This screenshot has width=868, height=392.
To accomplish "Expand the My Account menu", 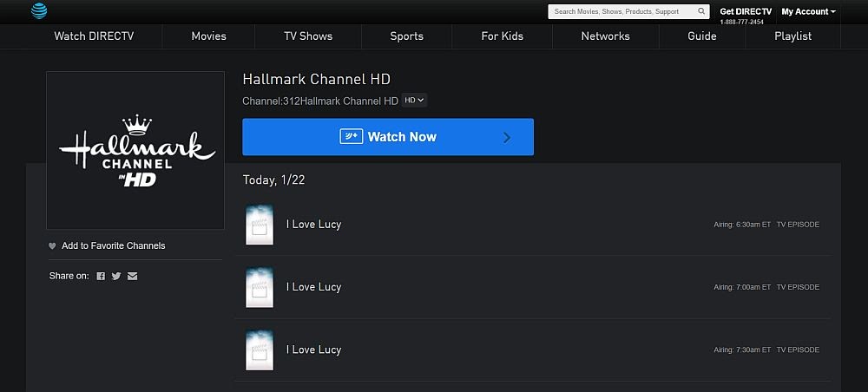I will point(808,11).
